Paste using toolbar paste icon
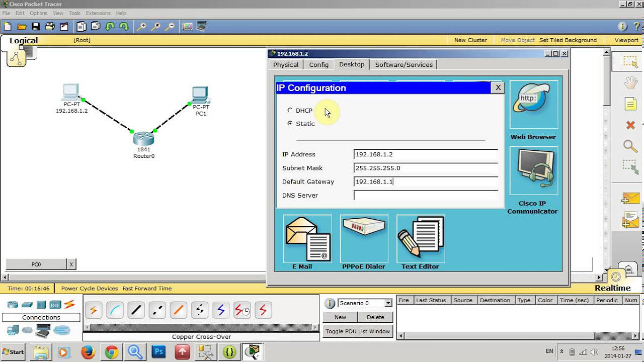The image size is (644, 362). click(96, 27)
